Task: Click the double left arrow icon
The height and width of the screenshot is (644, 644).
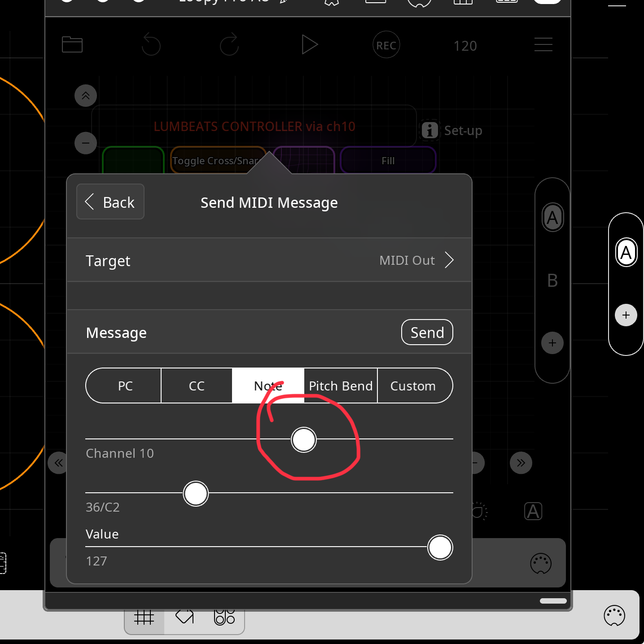Action: [58, 463]
